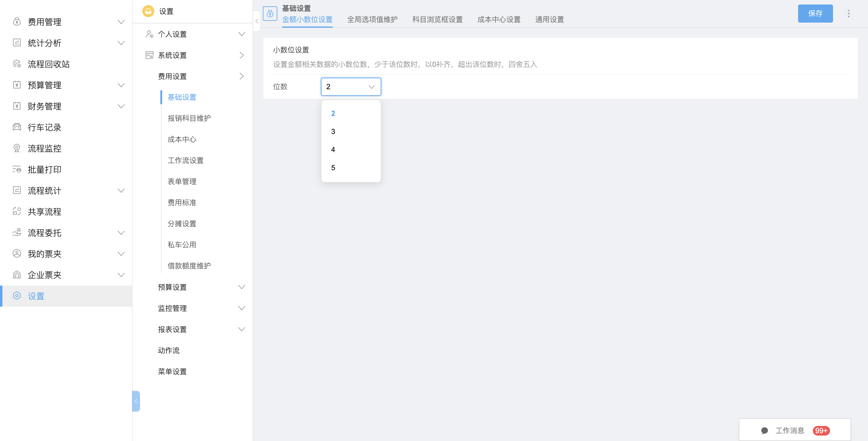
Task: Open 工作消息 notification button
Action: point(794,430)
